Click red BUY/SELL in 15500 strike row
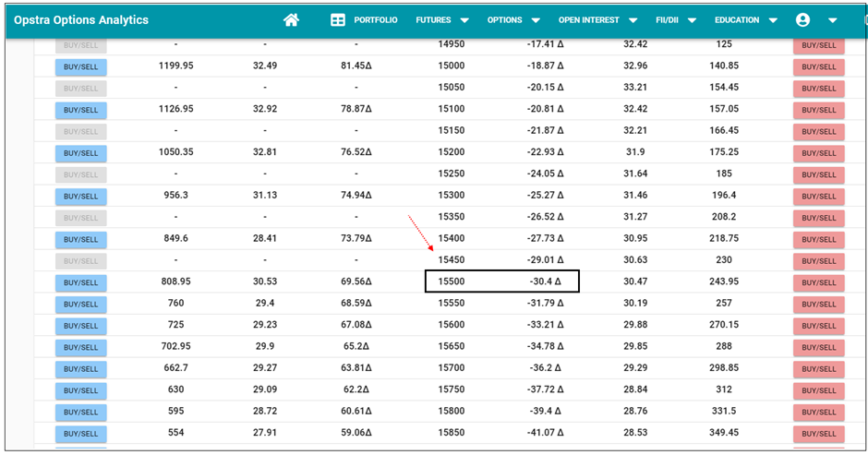This screenshot has width=868, height=455. click(818, 282)
